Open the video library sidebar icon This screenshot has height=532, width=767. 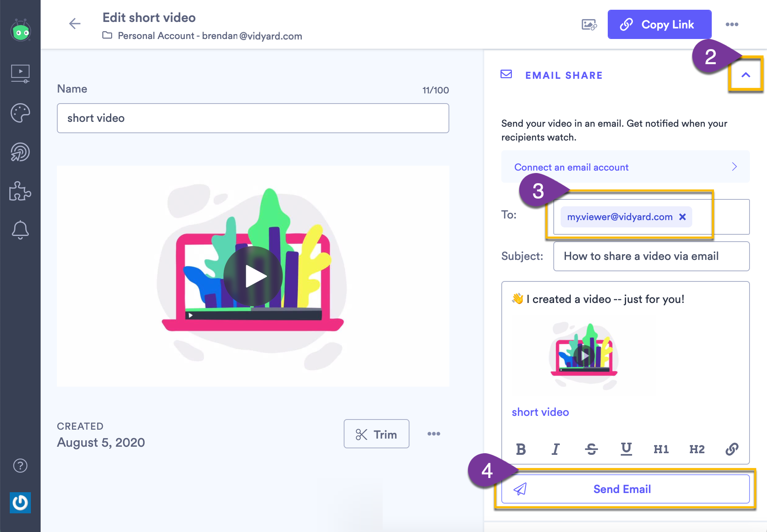click(x=20, y=74)
